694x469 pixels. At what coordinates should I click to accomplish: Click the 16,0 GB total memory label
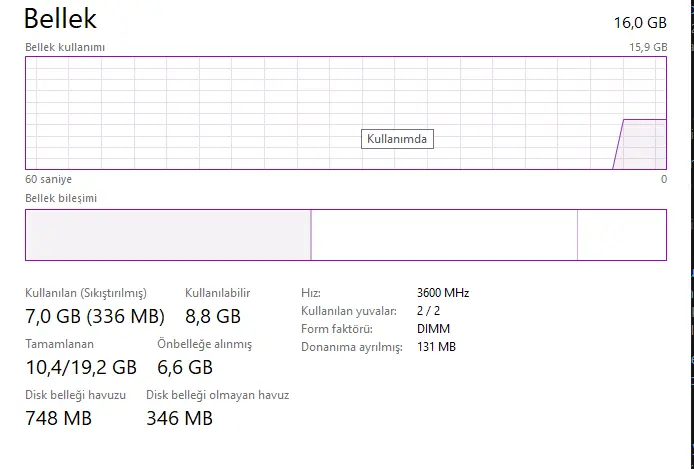click(640, 23)
